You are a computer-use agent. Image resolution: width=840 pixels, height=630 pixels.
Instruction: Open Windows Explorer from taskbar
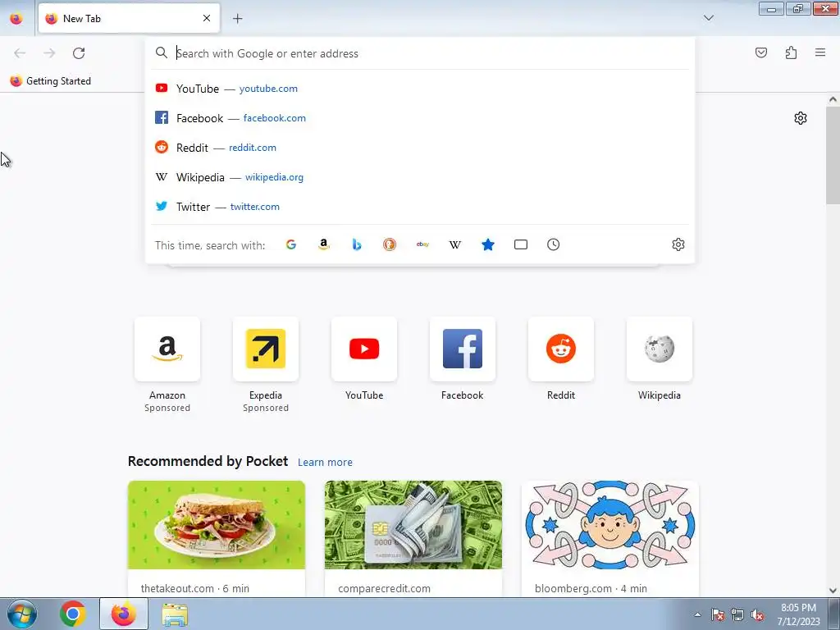coord(175,614)
